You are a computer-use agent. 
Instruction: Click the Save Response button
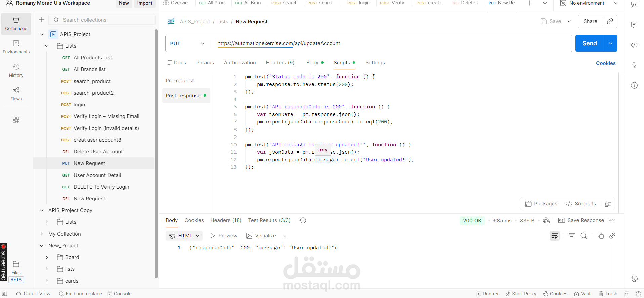point(581,220)
